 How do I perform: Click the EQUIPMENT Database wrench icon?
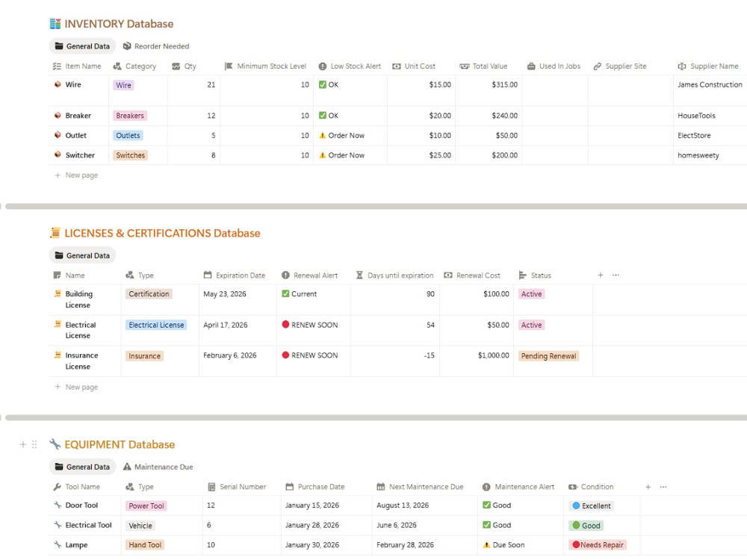pos(55,444)
